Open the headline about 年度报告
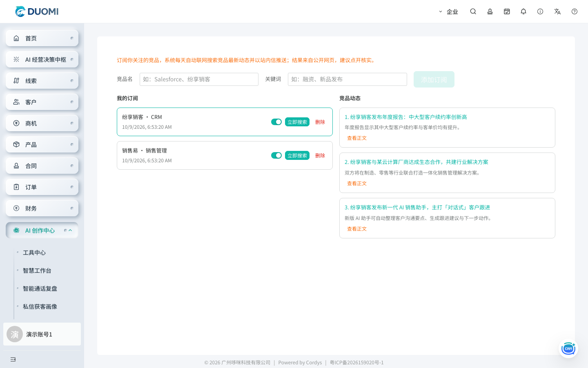The width and height of the screenshot is (588, 368). point(406,117)
